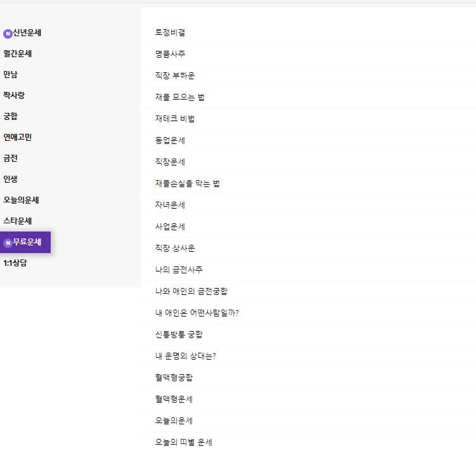Open 나의 금전사주
Image resolution: width=476 pixels, height=451 pixels.
(179, 270)
